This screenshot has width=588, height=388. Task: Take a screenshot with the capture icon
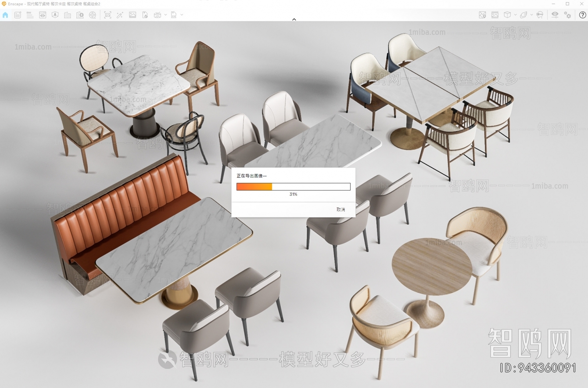pyautogui.click(x=108, y=15)
